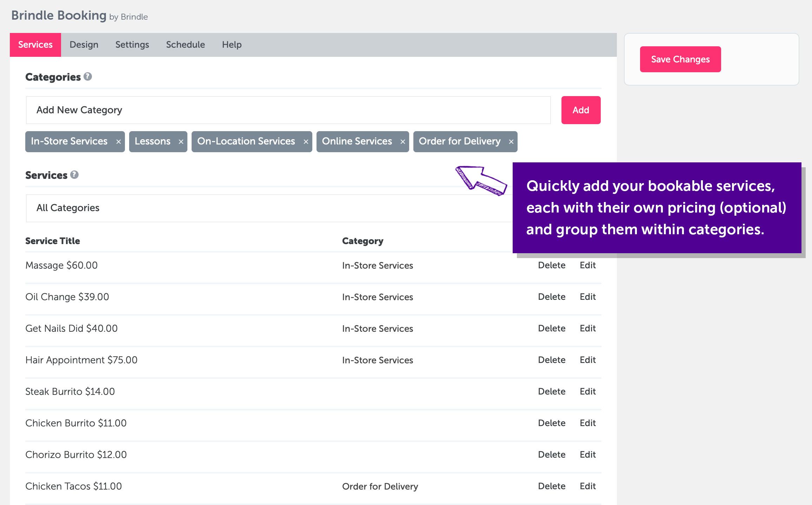Click the Chorizo Burrito $12.00 title
The width and height of the screenshot is (812, 505).
[76, 455]
